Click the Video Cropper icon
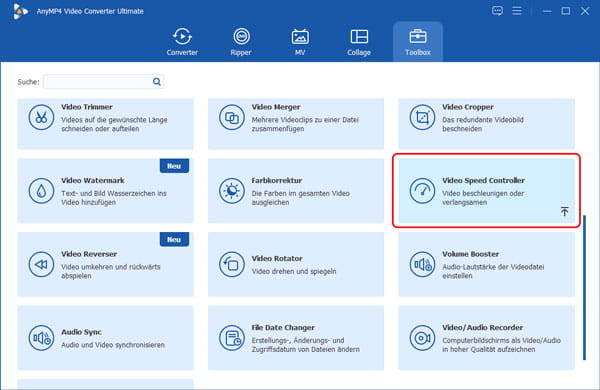Screen dimensions: 600x390 pyautogui.click(x=422, y=117)
